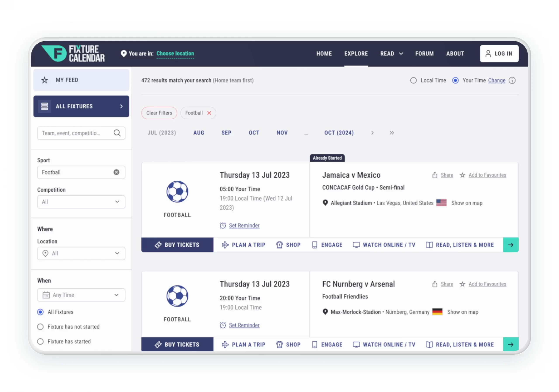Open the Forum navigation item

(424, 53)
